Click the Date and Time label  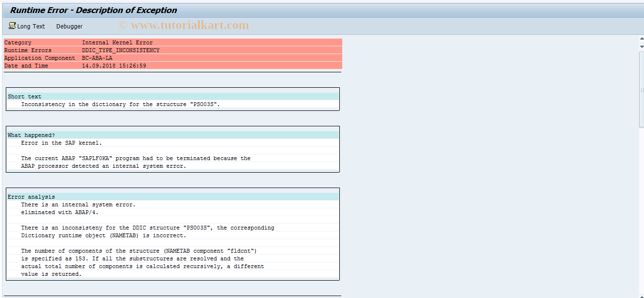(x=27, y=66)
